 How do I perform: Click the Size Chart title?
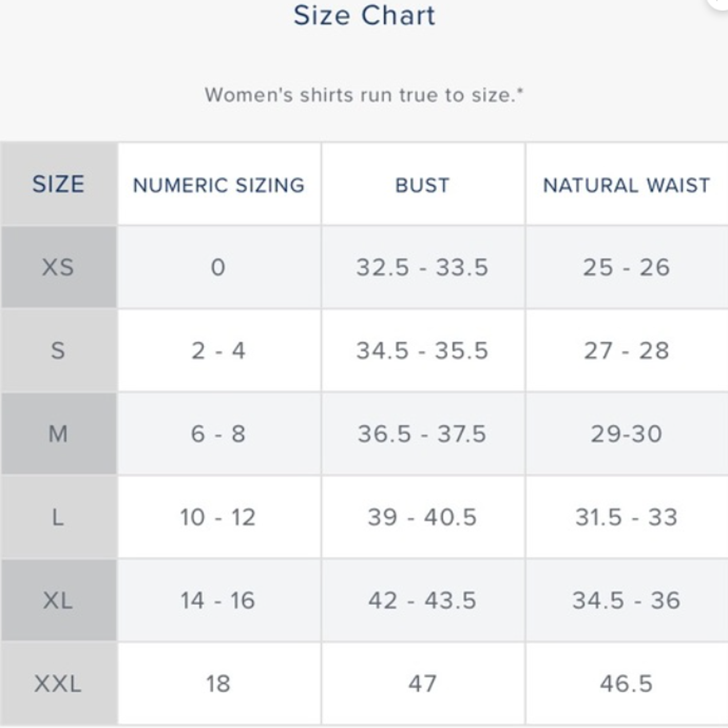pos(364,16)
